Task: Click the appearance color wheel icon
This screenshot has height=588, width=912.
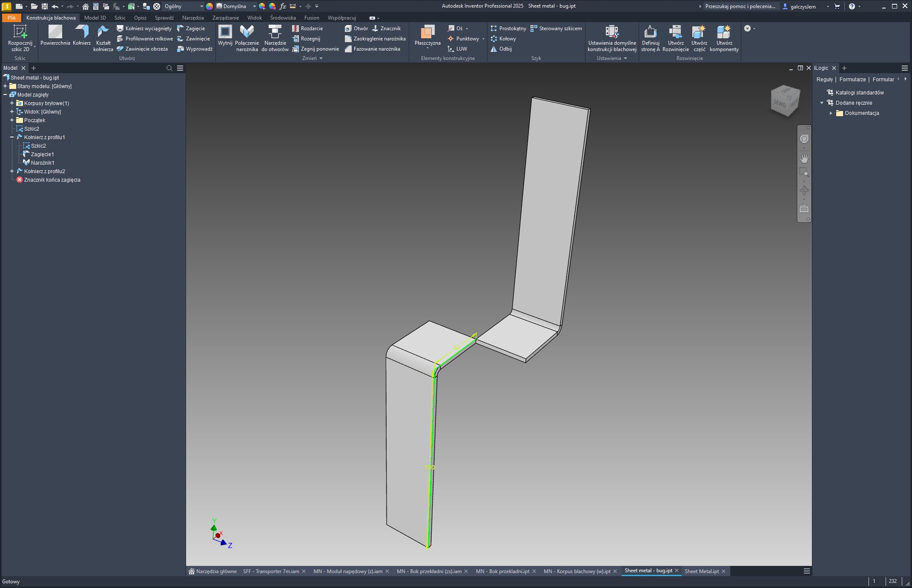Action: coord(209,6)
